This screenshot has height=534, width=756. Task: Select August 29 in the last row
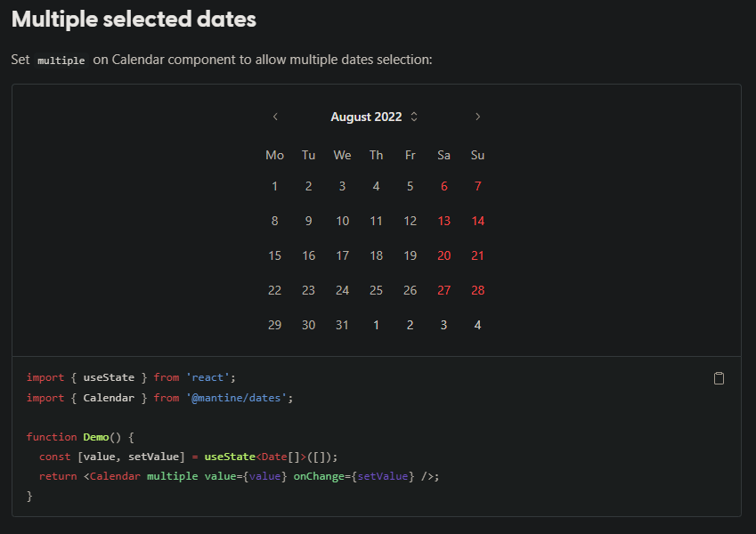tap(275, 325)
